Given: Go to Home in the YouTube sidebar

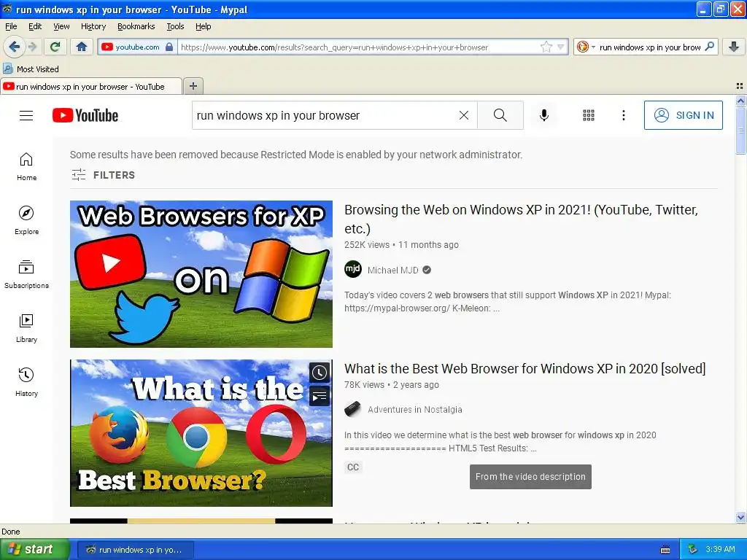Looking at the screenshot, I should point(26,167).
